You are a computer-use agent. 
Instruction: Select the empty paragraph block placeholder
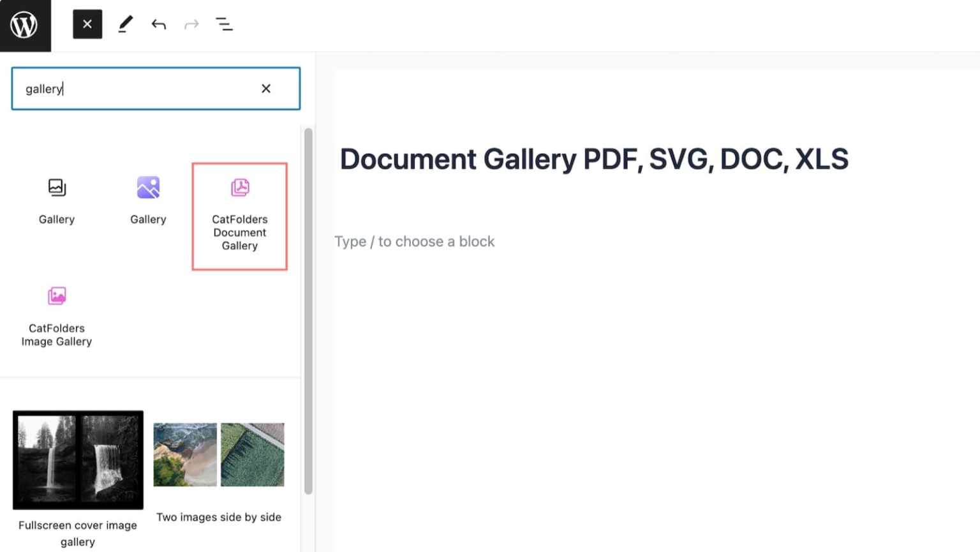[415, 241]
